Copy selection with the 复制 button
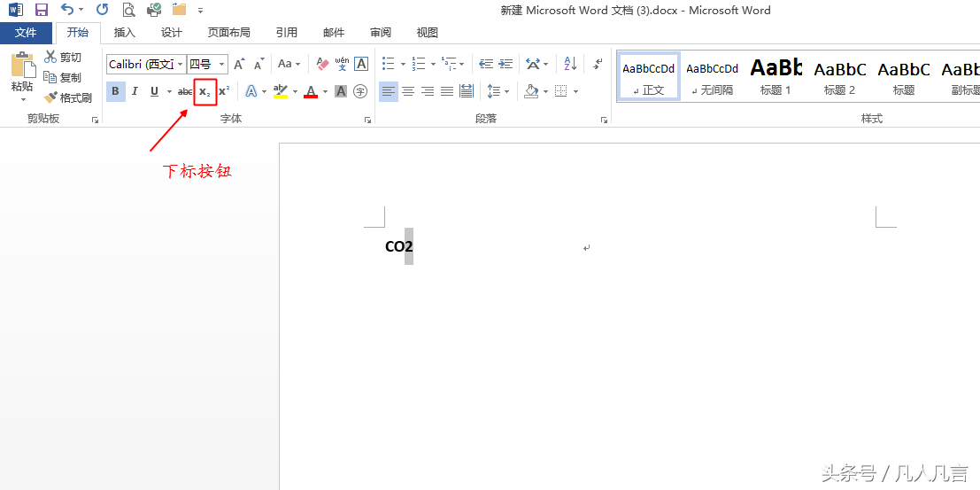Screen dimensions: 980x490 (x=63, y=78)
